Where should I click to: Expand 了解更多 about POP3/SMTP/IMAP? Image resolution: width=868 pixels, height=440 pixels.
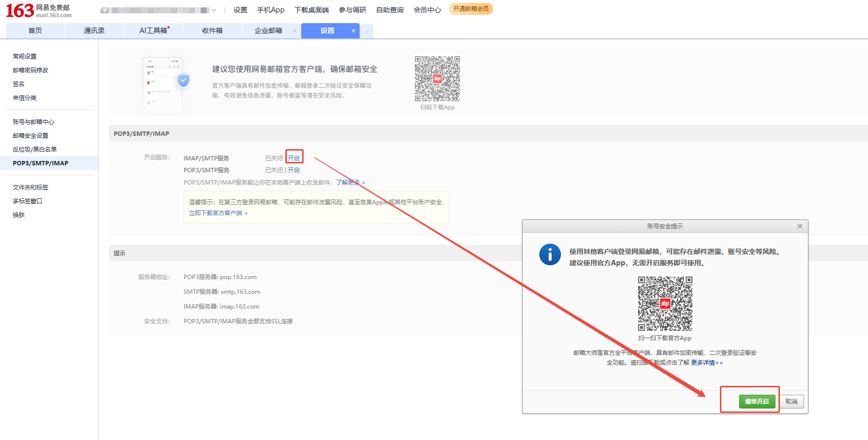coord(350,183)
